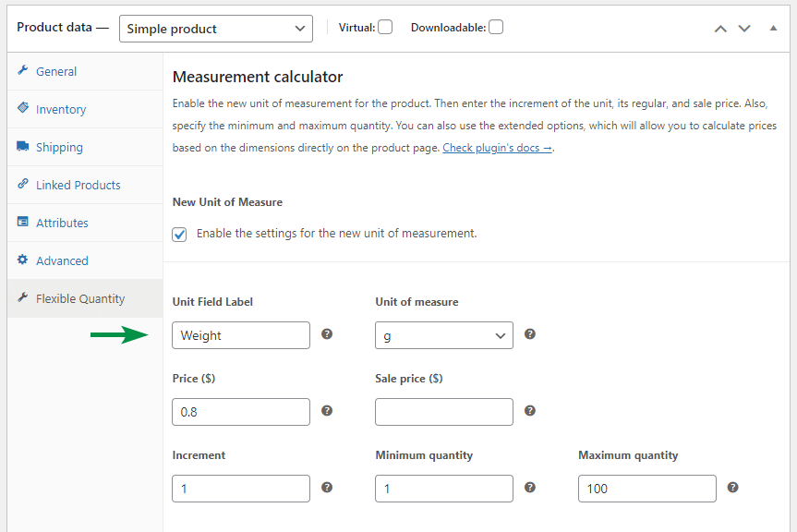Open the Inventory tab
This screenshot has height=532, width=797.
coord(85,109)
